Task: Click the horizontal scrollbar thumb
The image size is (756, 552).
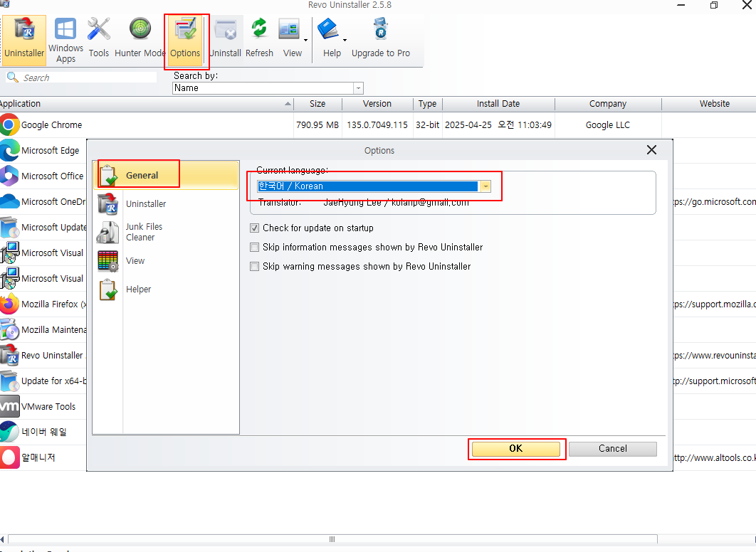Action: pos(332,539)
